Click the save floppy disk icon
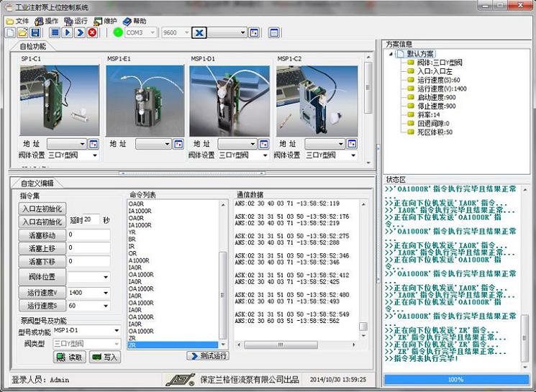Screen dimensions: 536x392 click(34, 33)
